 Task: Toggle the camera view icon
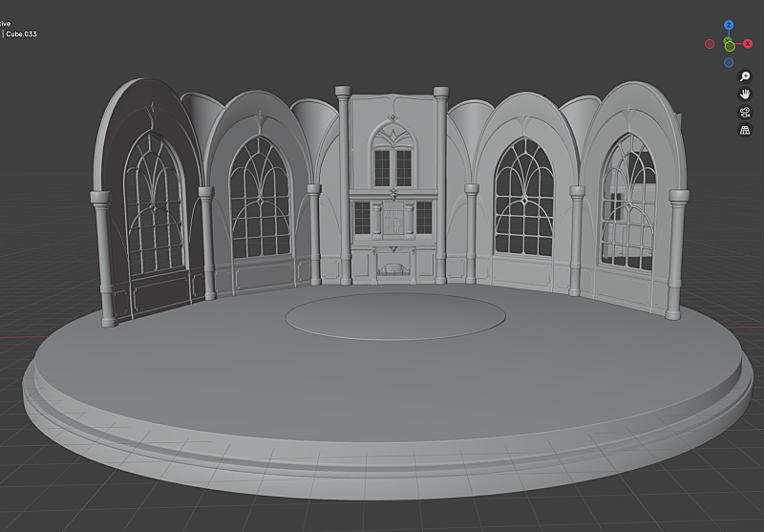745,113
